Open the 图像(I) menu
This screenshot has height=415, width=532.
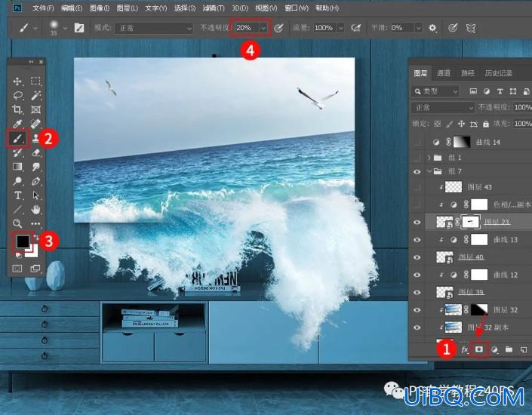(x=100, y=8)
